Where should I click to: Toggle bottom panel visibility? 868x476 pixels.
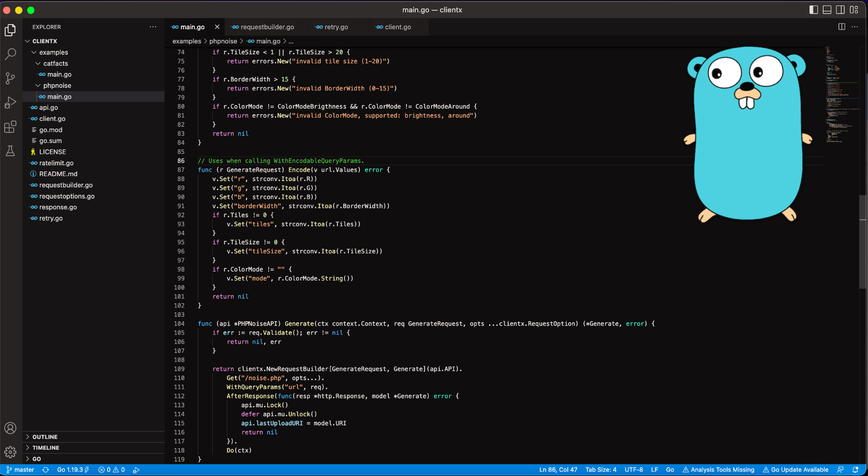pos(827,10)
